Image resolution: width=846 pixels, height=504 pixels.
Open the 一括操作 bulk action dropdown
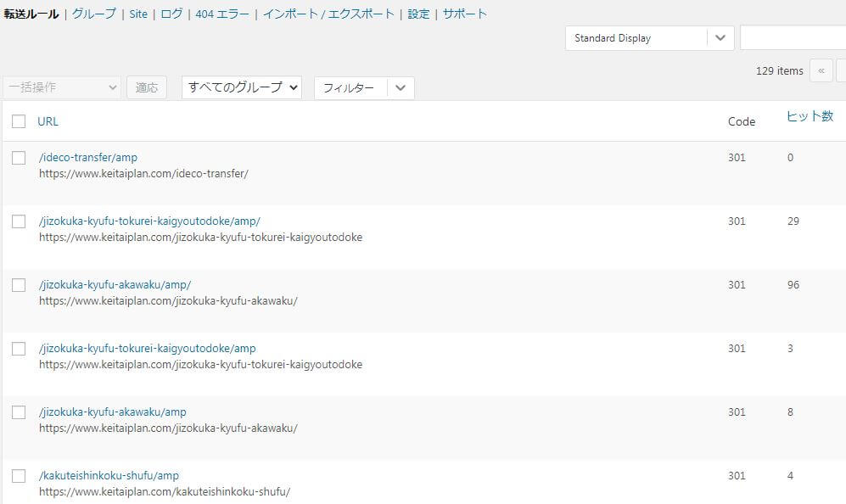click(x=62, y=87)
